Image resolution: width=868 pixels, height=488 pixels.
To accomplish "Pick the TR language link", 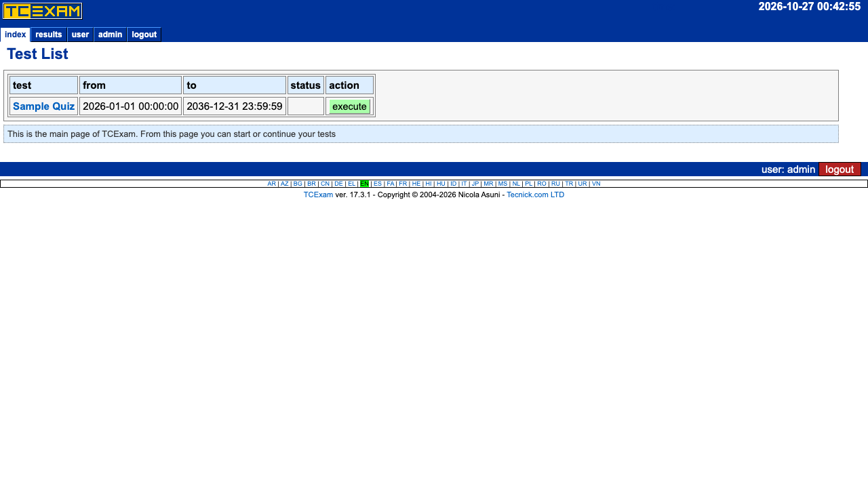I will [x=569, y=184].
